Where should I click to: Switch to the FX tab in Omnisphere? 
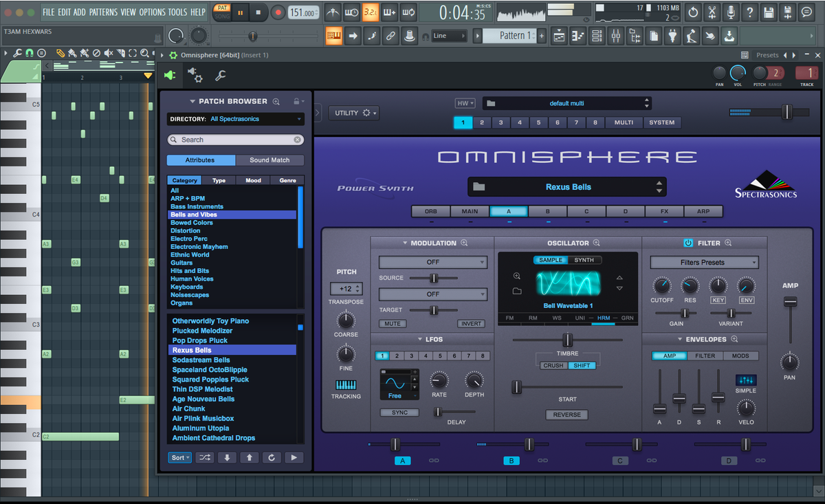coord(664,211)
